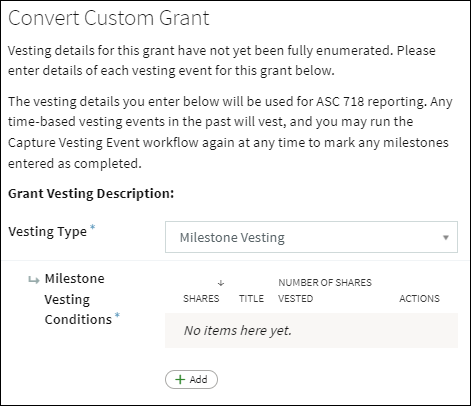
Task: Click the vesting details intro paragraph
Action: (222, 60)
